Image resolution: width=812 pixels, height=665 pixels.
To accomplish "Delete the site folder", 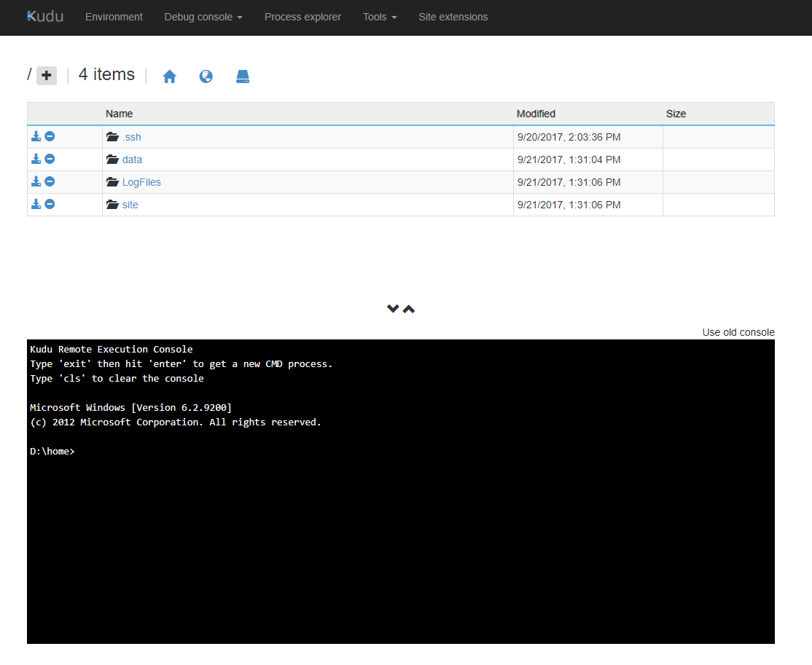I will click(x=50, y=204).
